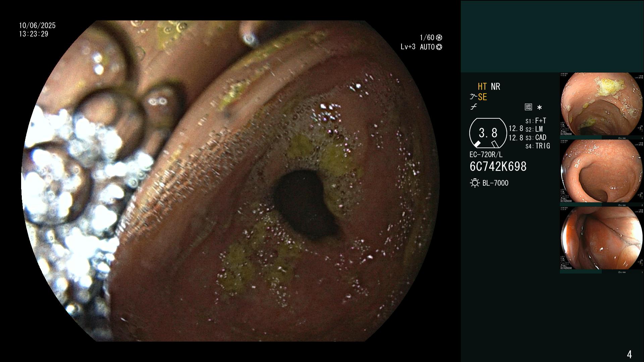The image size is (644, 362).
Task: Open the sliders settings icon
Action: pos(528,107)
